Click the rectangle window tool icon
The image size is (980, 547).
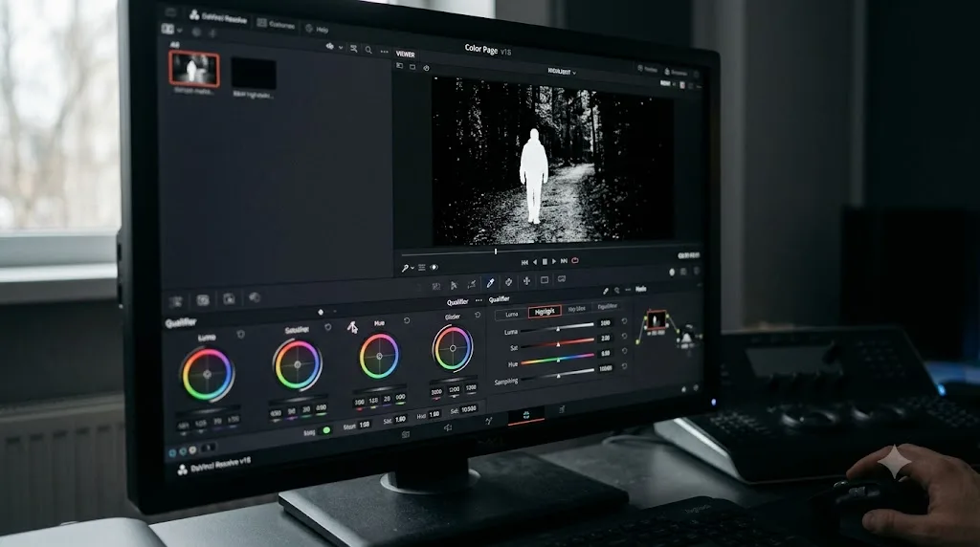point(545,280)
